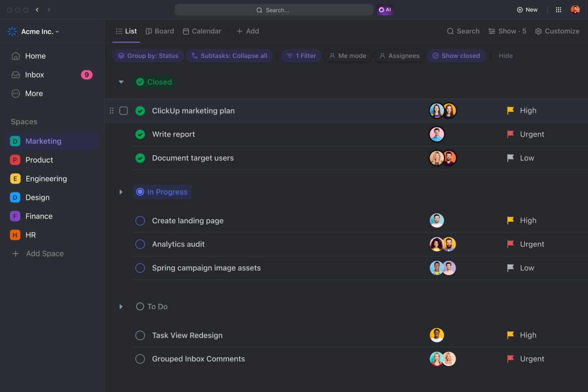Mark Create landing page task complete
This screenshot has height=392, width=588.
point(140,221)
